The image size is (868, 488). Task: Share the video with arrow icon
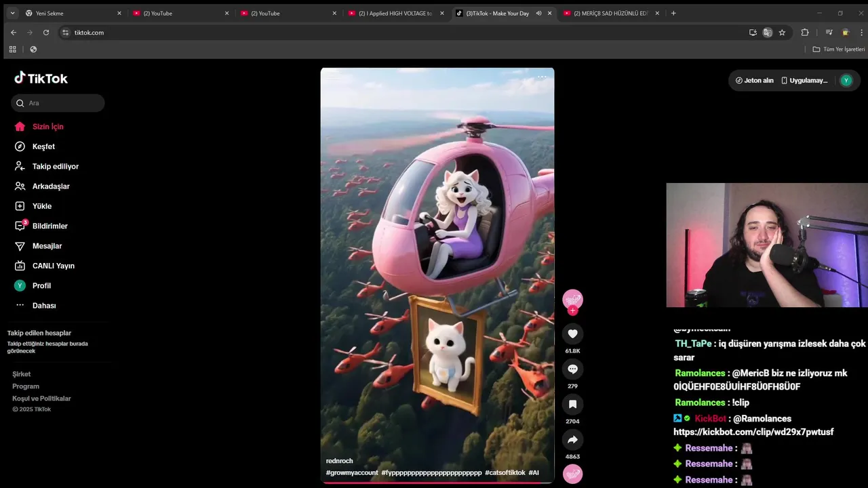coord(572,439)
